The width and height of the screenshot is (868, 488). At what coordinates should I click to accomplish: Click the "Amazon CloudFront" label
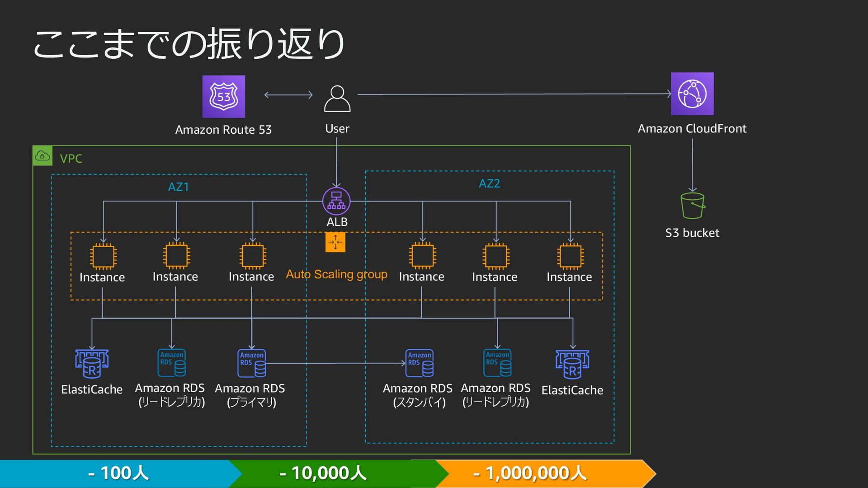(x=692, y=129)
